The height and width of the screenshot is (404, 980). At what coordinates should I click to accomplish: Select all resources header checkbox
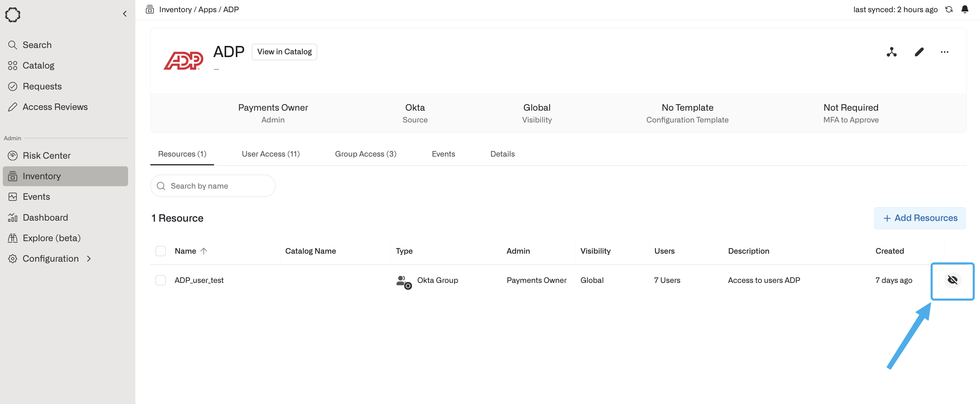160,251
